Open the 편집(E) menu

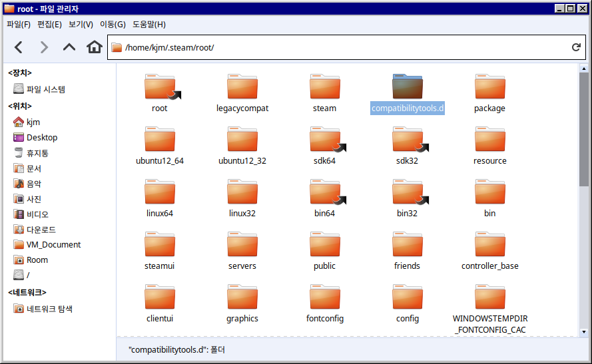point(49,25)
